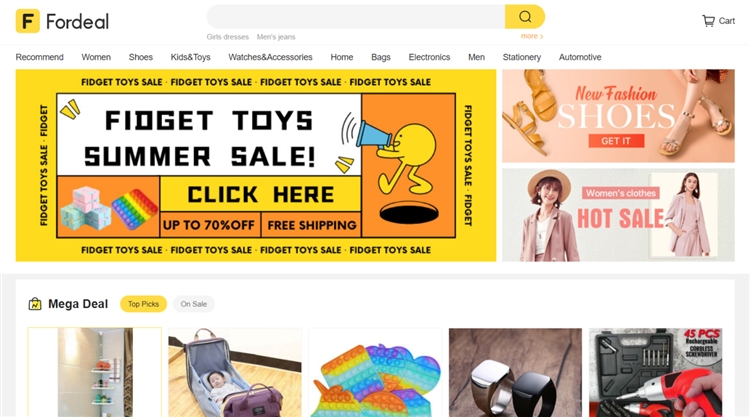
Task: Expand more search suggestions
Action: coord(532,36)
